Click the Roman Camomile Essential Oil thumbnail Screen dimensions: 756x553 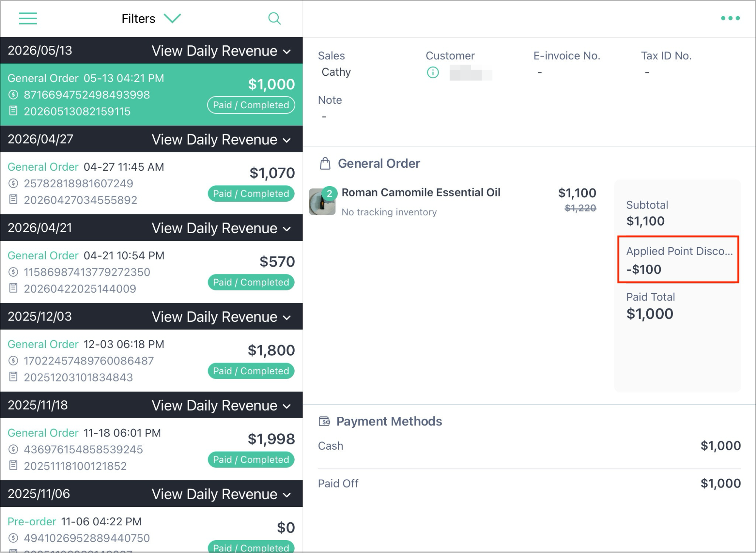pyautogui.click(x=322, y=202)
